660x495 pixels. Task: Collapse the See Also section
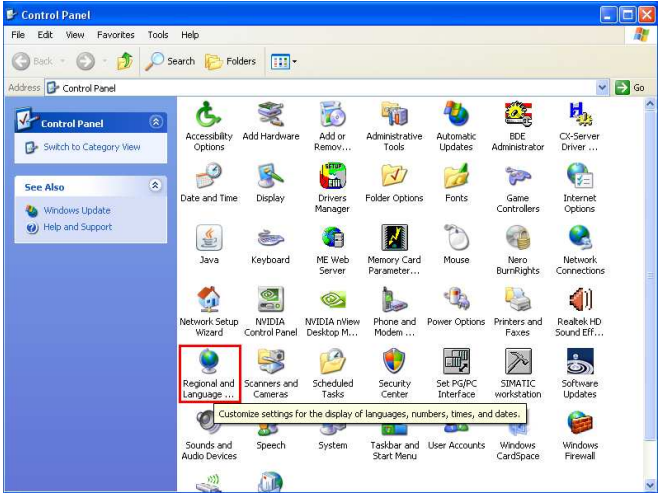coord(155,185)
